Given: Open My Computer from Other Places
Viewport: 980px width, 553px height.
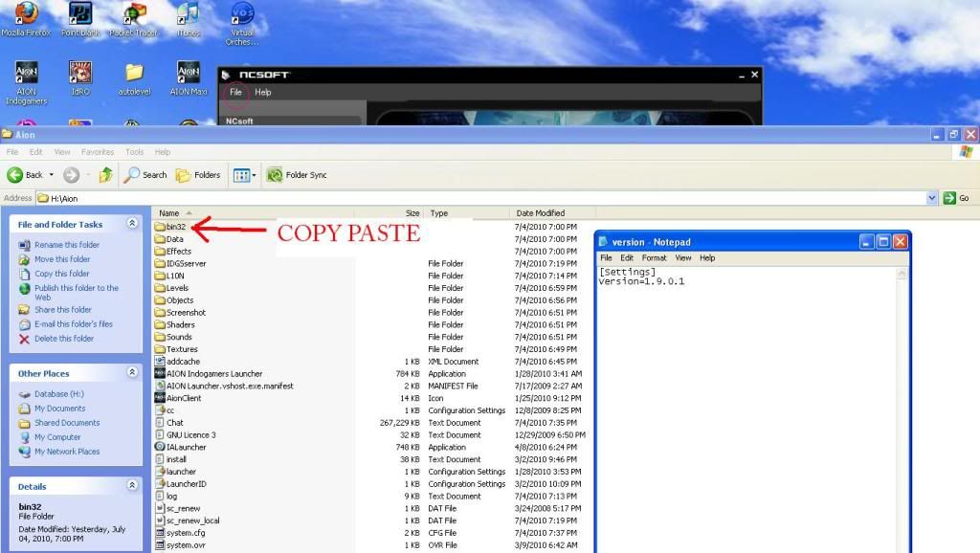Looking at the screenshot, I should tap(57, 437).
